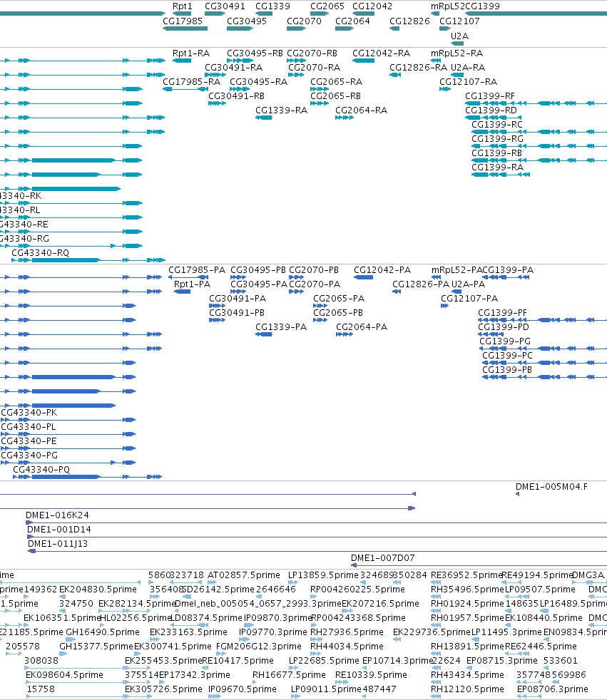This screenshot has width=607, height=700.
Task: Click the CG30491-RA transcript label
Action: coord(234,68)
